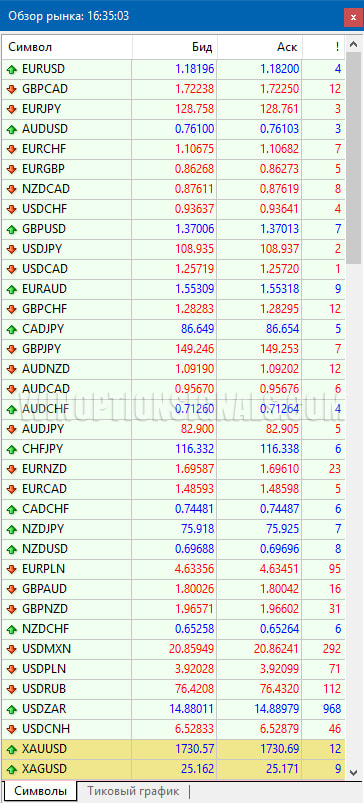Select the XAGUSD row
This screenshot has width=364, height=804.
tap(173, 769)
